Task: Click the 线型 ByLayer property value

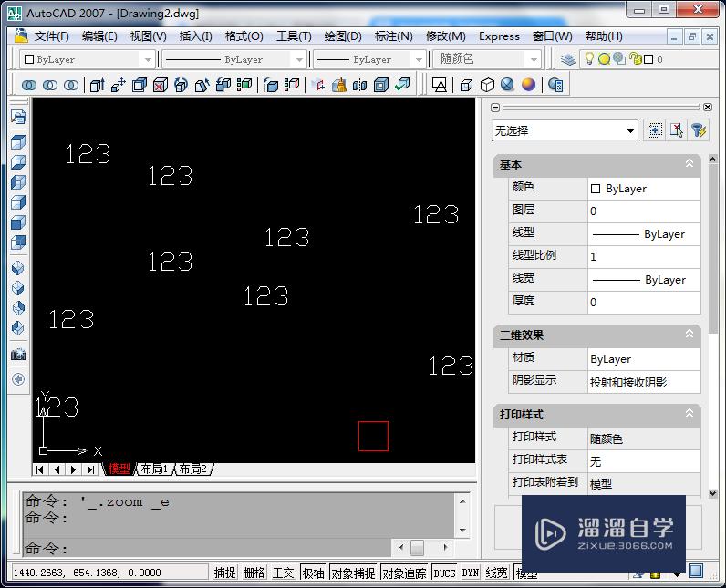Action: pos(644,234)
